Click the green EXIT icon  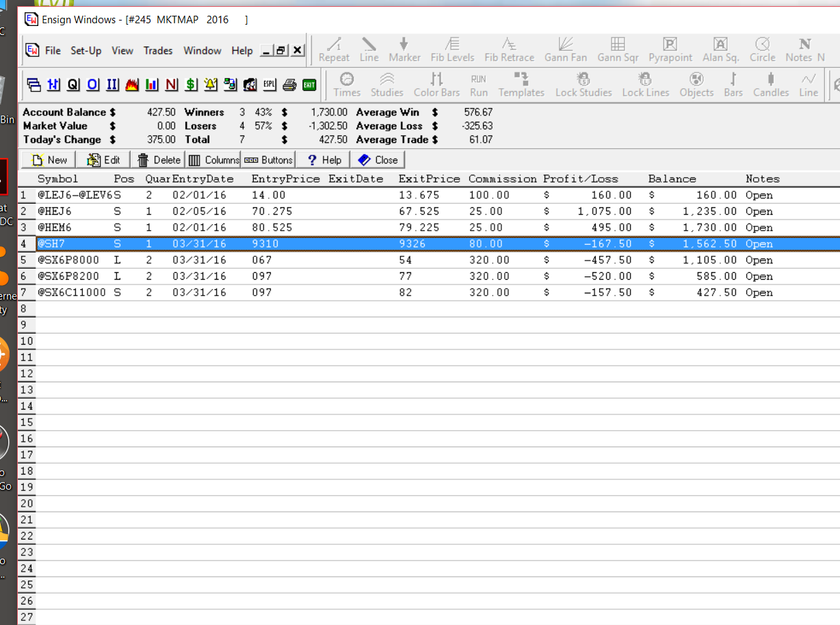pos(309,85)
